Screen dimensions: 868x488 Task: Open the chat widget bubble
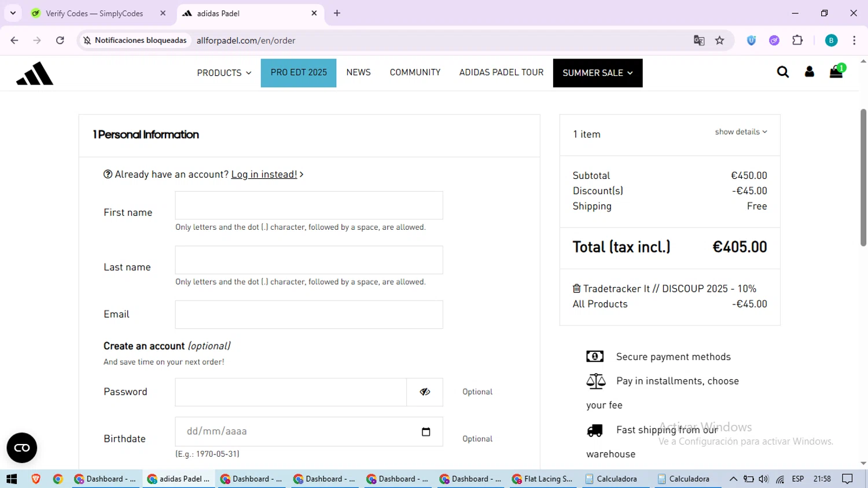pyautogui.click(x=22, y=447)
